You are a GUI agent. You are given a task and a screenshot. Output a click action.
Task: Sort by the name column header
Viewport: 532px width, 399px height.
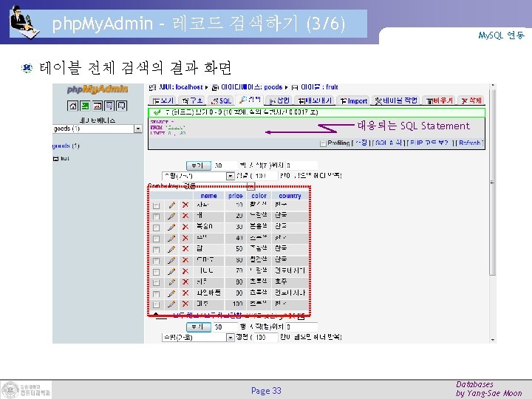pos(208,196)
